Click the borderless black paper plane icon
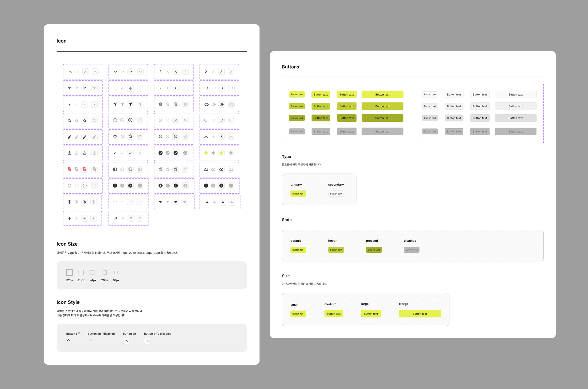The height and width of the screenshot is (389, 588). click(x=115, y=104)
